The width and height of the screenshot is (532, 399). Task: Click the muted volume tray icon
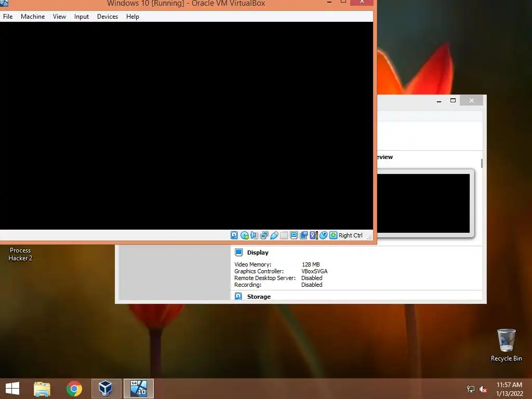pos(483,389)
